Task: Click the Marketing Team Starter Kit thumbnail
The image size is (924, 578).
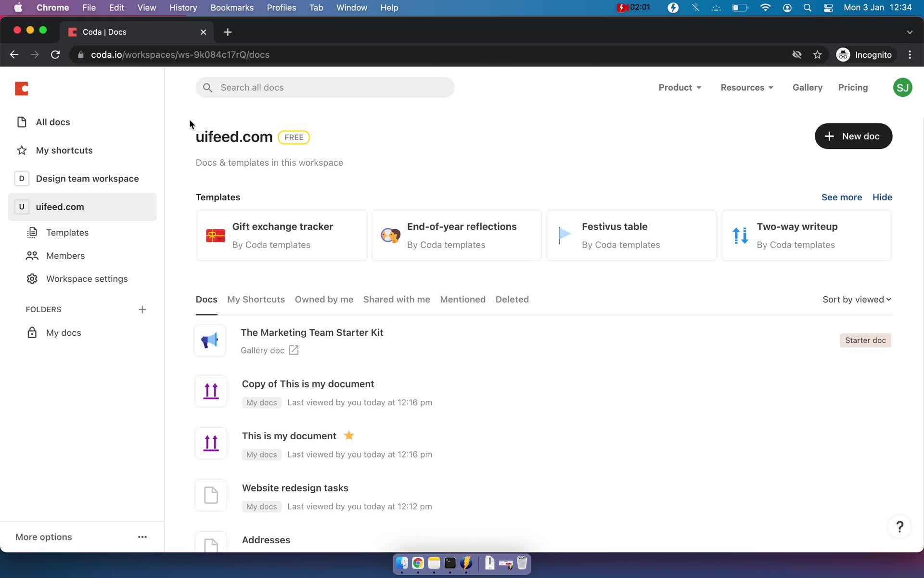Action: point(210,340)
